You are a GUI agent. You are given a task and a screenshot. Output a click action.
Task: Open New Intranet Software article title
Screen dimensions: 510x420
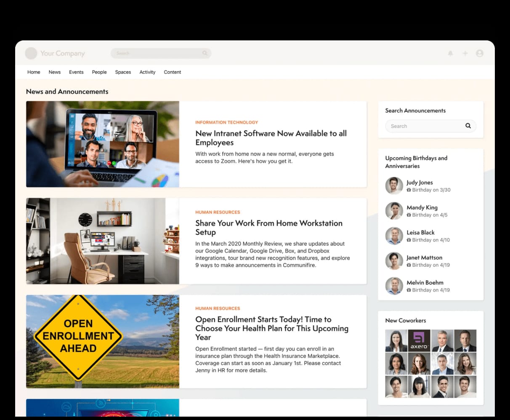coord(271,138)
